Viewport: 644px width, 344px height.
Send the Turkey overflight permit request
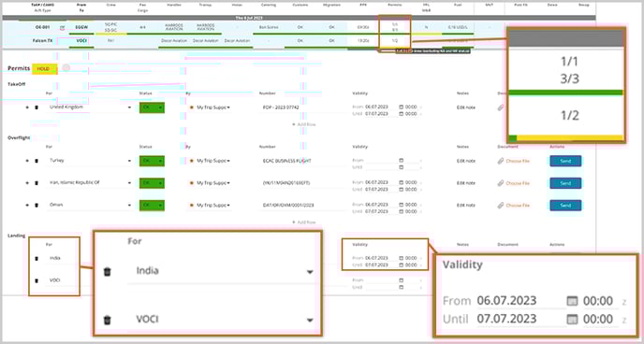click(x=565, y=161)
